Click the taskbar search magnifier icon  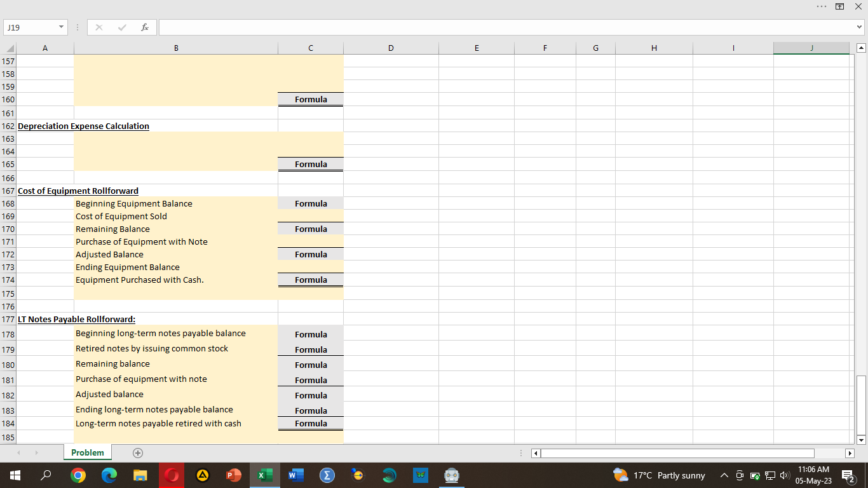tap(46, 475)
